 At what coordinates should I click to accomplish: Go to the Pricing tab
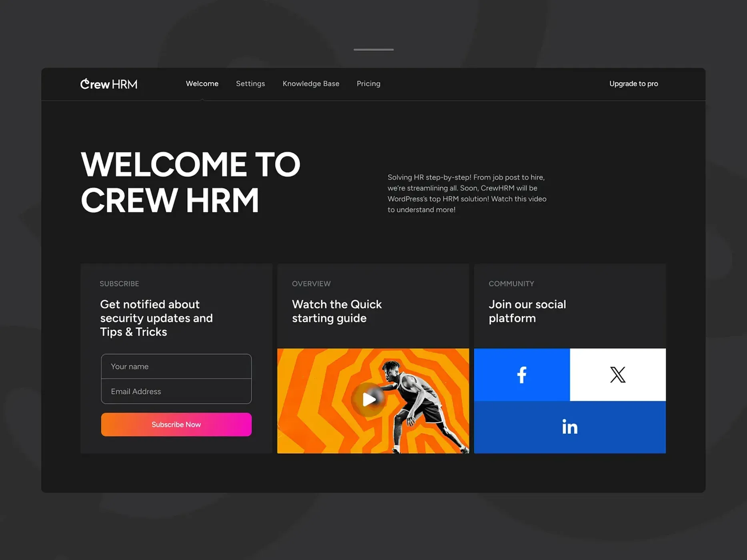(x=368, y=84)
